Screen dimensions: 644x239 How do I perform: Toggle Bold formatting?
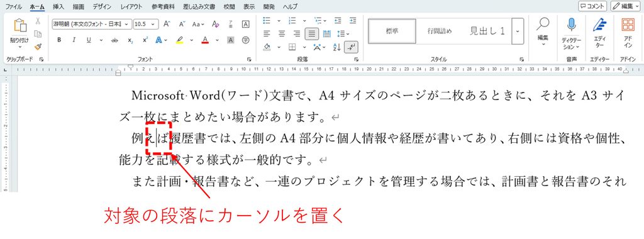pos(59,40)
